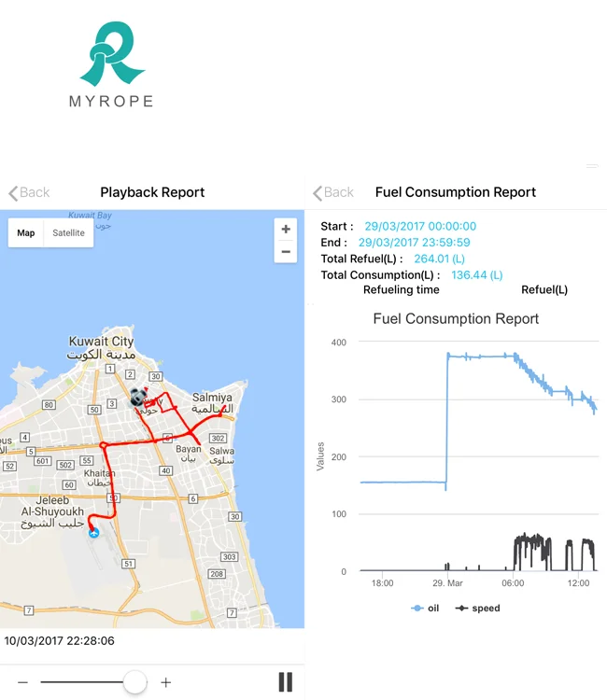Click the airport icon on the map

tap(93, 533)
